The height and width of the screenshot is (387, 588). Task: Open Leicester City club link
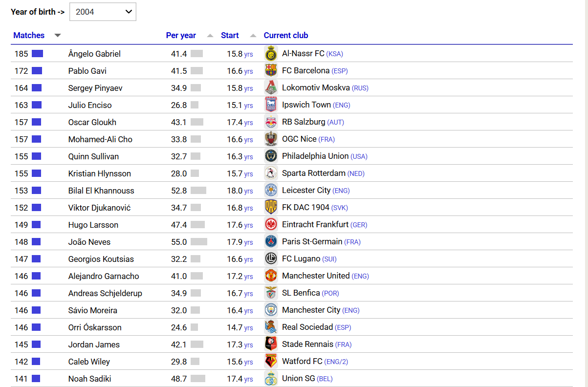(x=306, y=191)
